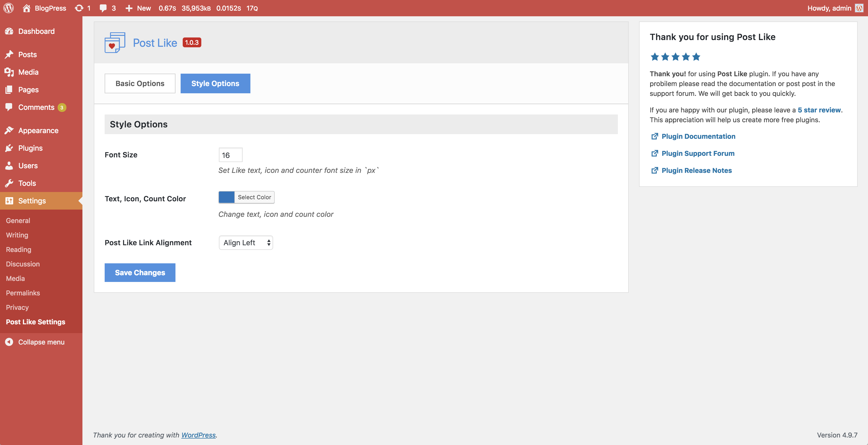The height and width of the screenshot is (445, 868).
Task: Click the five-star rating icons
Action: (x=675, y=57)
